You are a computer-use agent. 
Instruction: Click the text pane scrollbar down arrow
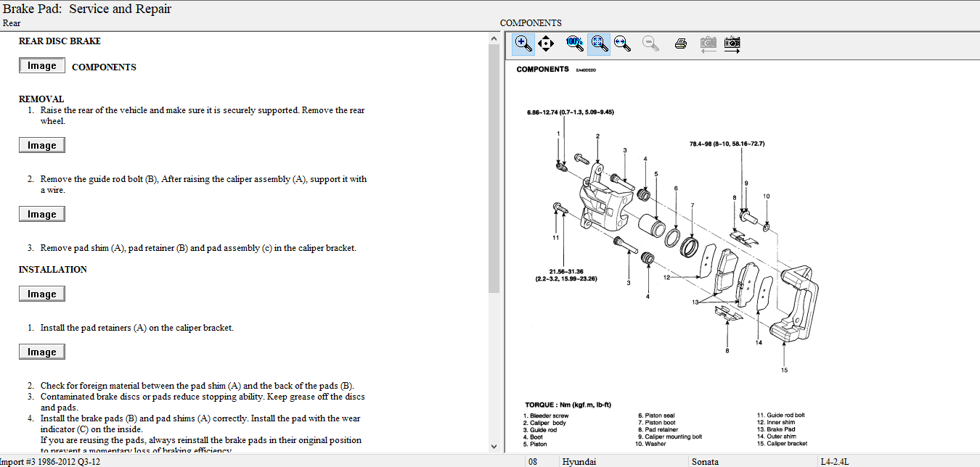(494, 447)
